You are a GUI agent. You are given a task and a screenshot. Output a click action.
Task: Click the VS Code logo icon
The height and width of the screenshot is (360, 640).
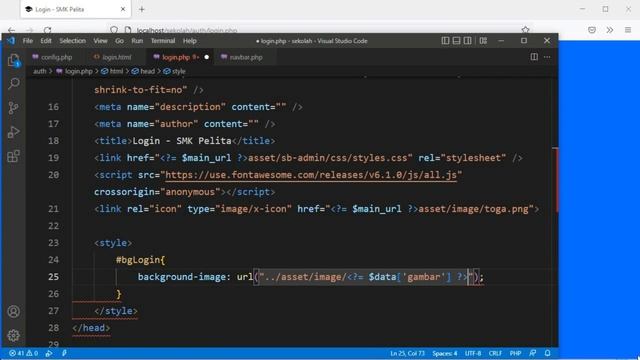[11, 41]
